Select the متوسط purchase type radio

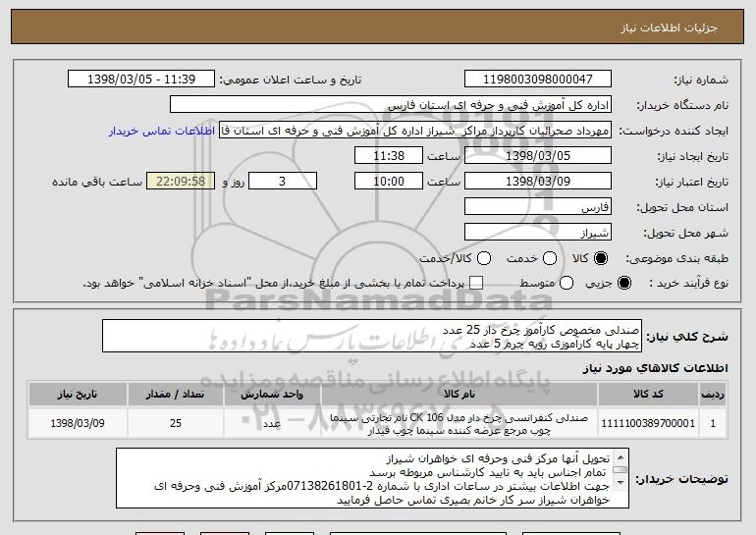567,283
